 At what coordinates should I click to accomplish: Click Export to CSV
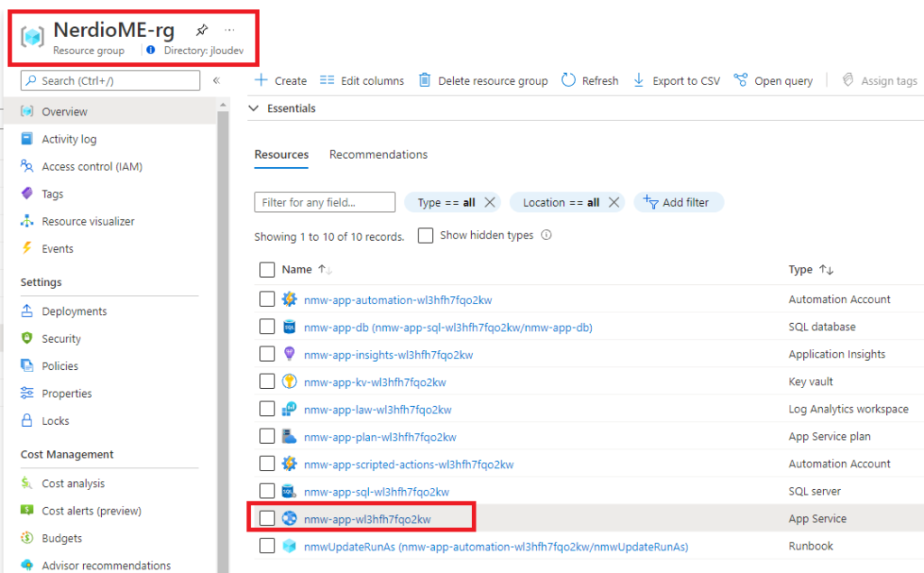[677, 81]
